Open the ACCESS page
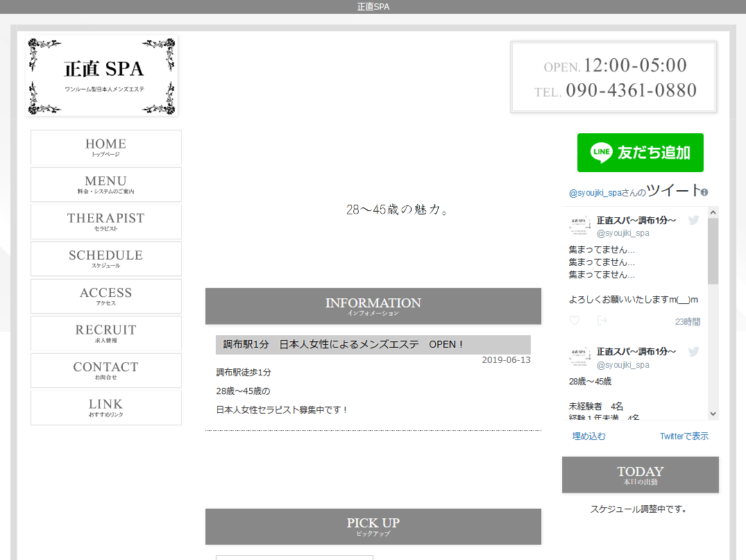 [x=106, y=296]
